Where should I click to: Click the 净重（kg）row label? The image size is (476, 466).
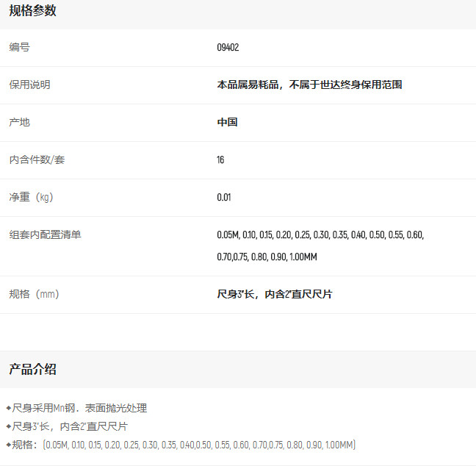pyautogui.click(x=31, y=198)
